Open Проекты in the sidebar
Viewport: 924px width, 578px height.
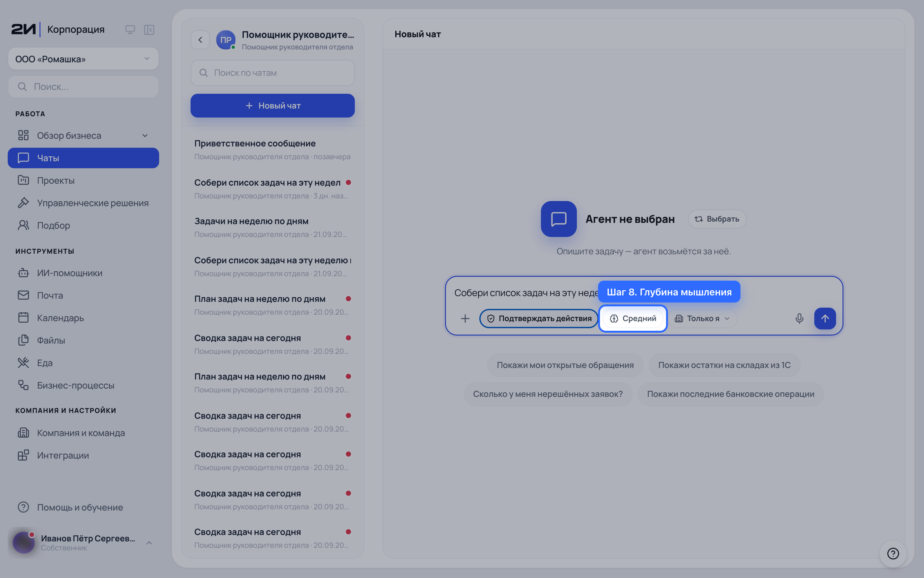[x=83, y=180]
